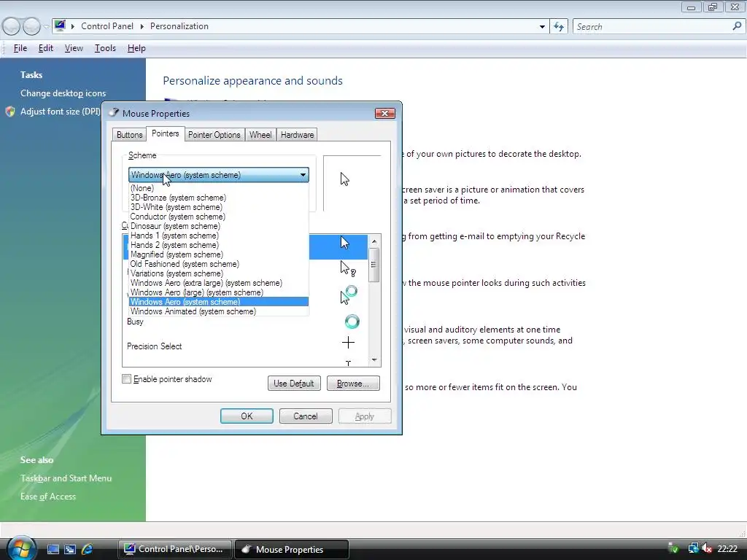
Task: Select the Busy ring pointer icon
Action: point(352,322)
